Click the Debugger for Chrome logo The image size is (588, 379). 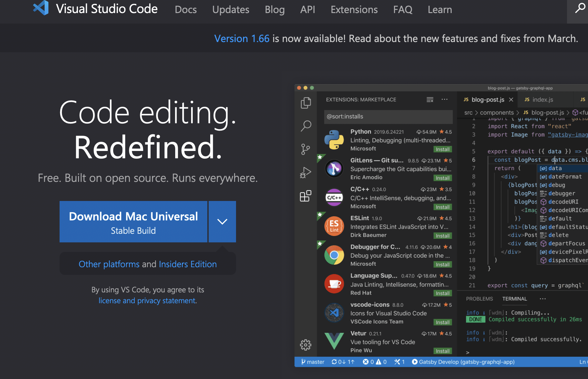334,255
